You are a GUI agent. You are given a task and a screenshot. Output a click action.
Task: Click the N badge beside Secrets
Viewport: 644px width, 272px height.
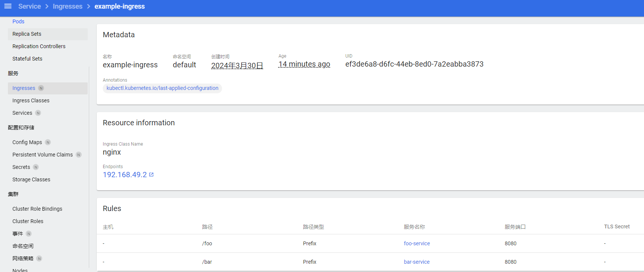click(x=36, y=167)
